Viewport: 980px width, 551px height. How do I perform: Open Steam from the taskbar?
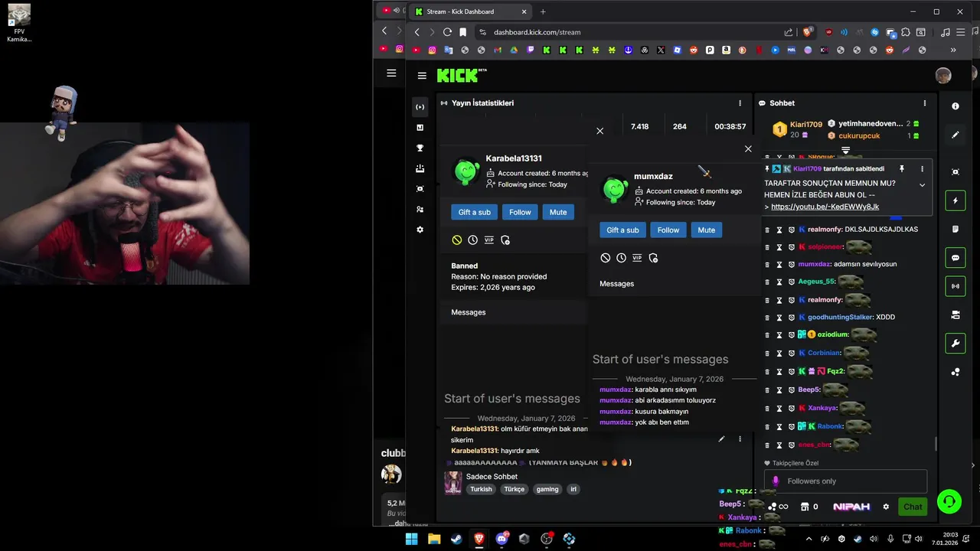(456, 539)
